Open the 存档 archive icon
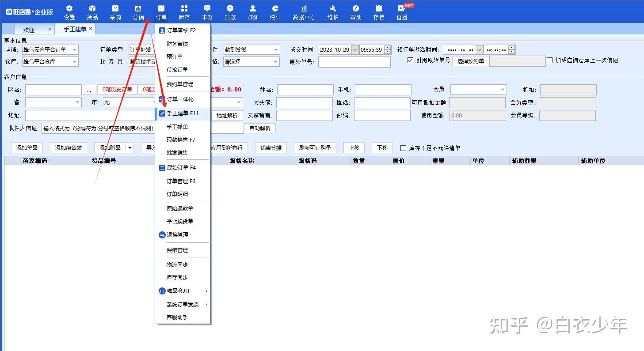Screen dimensions: 644x351 click(x=379, y=12)
